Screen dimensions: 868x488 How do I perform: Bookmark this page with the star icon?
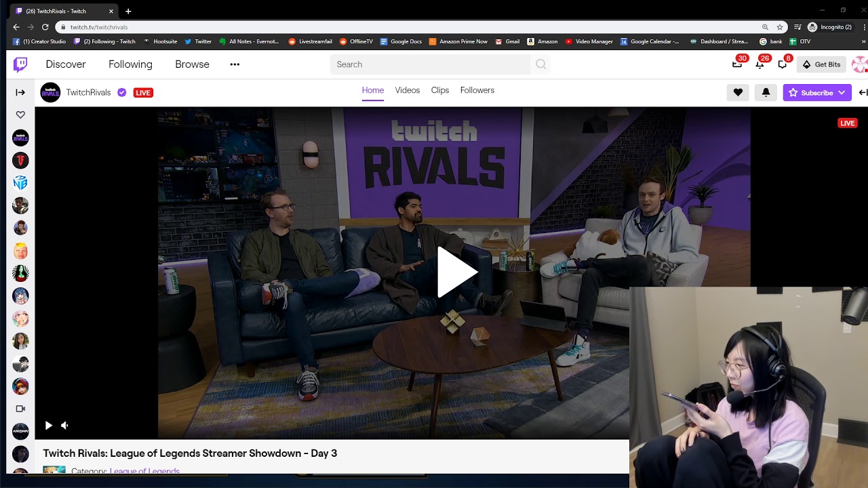(x=780, y=27)
